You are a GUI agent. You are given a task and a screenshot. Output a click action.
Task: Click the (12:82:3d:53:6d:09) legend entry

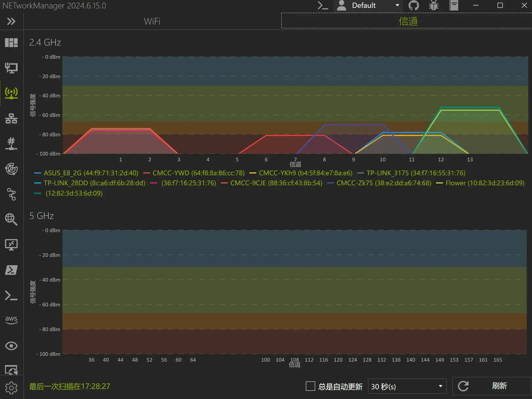(68, 193)
